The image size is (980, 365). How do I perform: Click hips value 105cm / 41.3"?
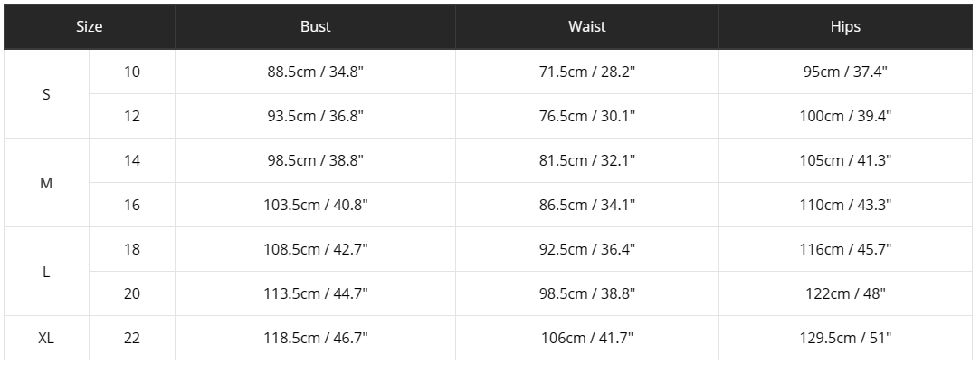click(847, 160)
